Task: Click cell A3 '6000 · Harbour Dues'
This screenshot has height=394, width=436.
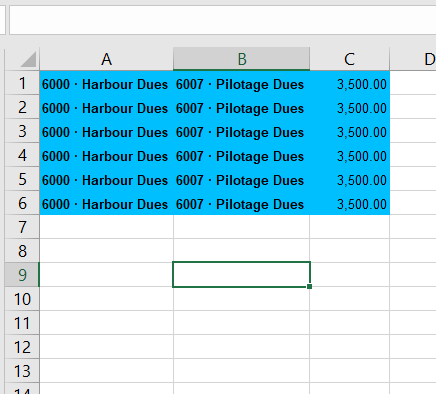Action: pyautogui.click(x=106, y=131)
